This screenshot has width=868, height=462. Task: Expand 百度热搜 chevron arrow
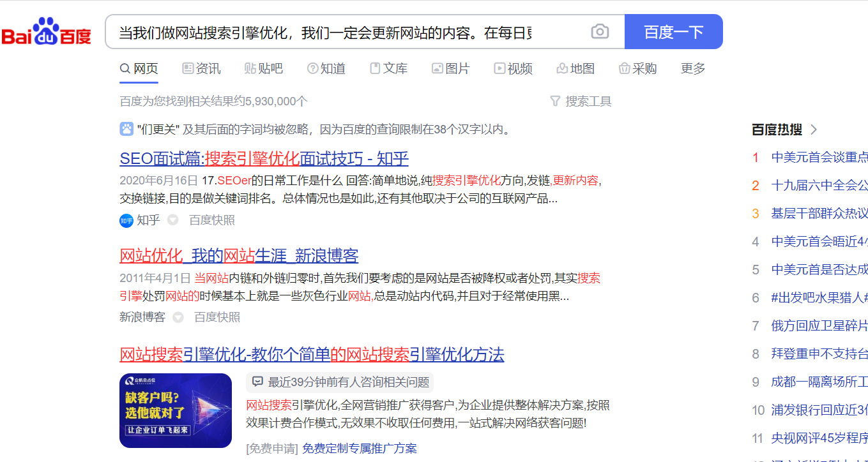pos(814,130)
